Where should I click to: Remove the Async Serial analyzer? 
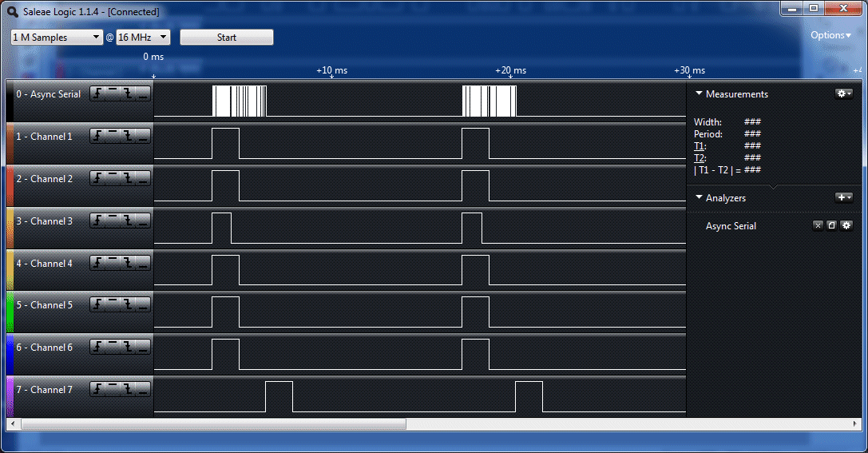[818, 226]
